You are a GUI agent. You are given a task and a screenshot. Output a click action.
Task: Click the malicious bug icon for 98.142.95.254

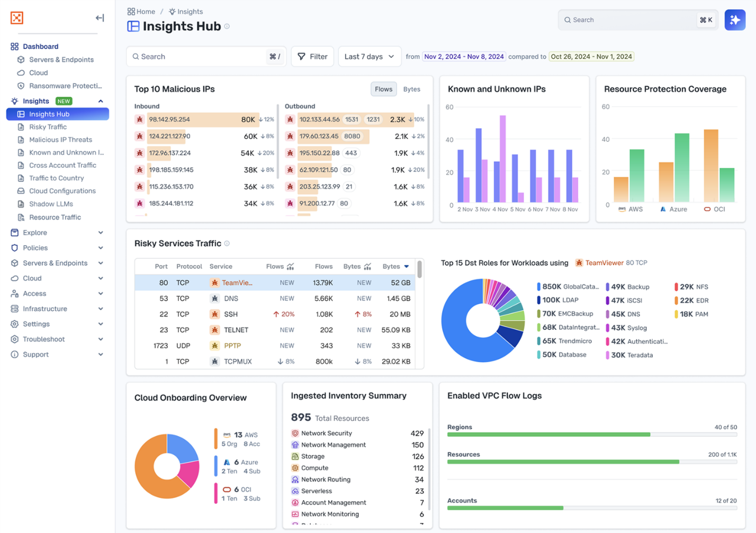point(140,120)
